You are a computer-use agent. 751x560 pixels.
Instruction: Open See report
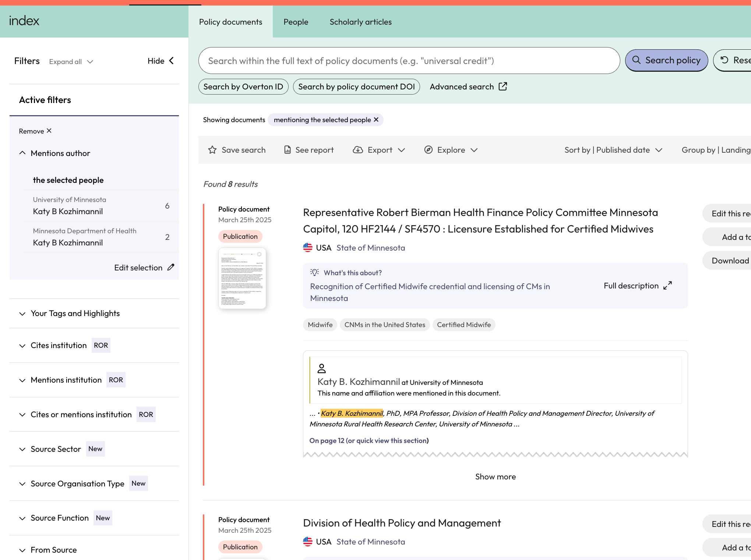[x=308, y=150]
